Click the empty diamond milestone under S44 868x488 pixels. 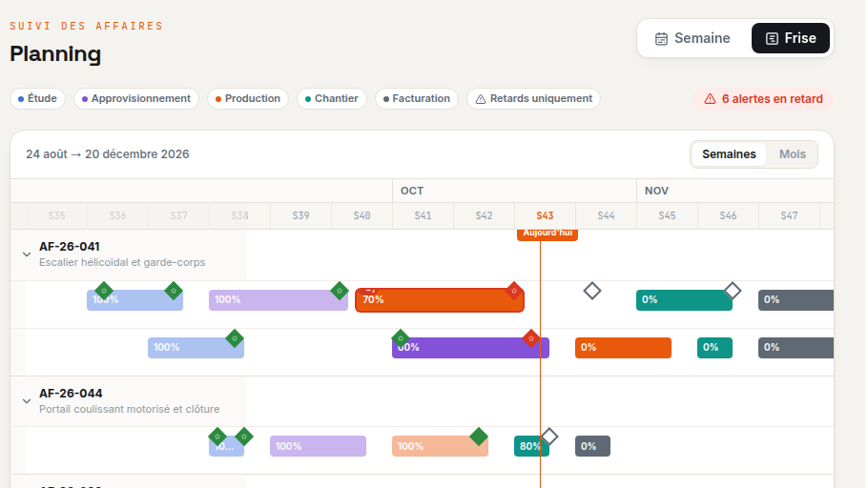point(592,291)
